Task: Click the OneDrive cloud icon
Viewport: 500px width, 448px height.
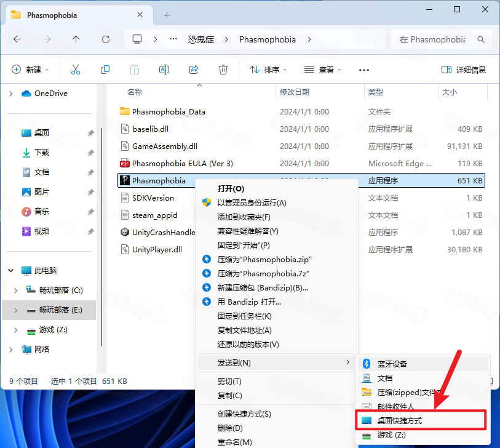Action: 26,93
